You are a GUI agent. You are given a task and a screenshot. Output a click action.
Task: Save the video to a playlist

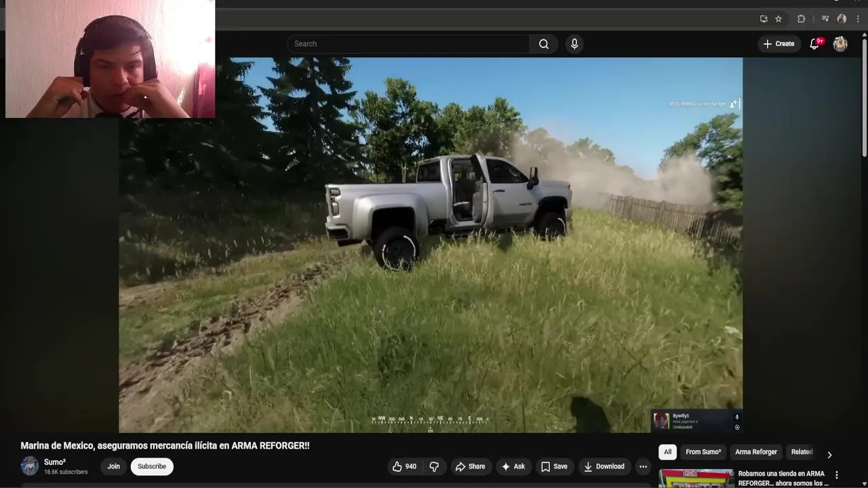coord(553,466)
